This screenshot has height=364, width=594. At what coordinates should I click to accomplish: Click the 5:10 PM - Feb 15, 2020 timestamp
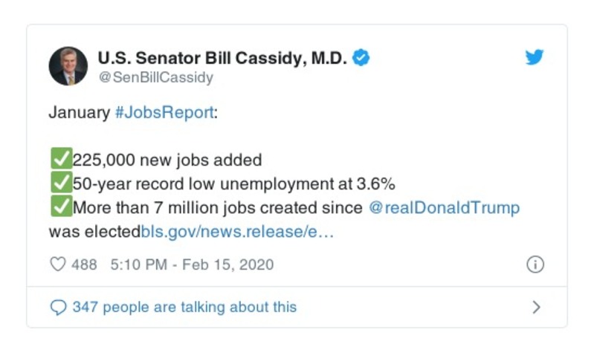click(x=192, y=264)
